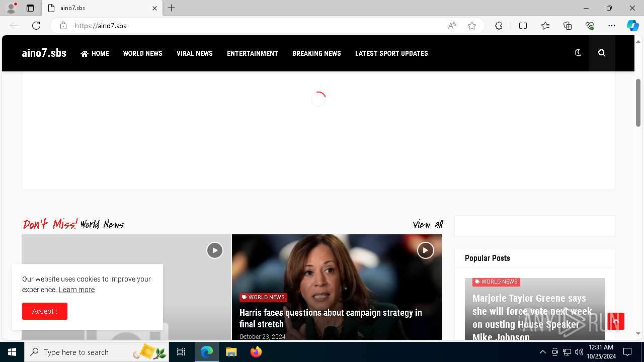Viewport: 644px width, 362px height.
Task: Go to the aino7.sbs site logo
Action: [44, 53]
